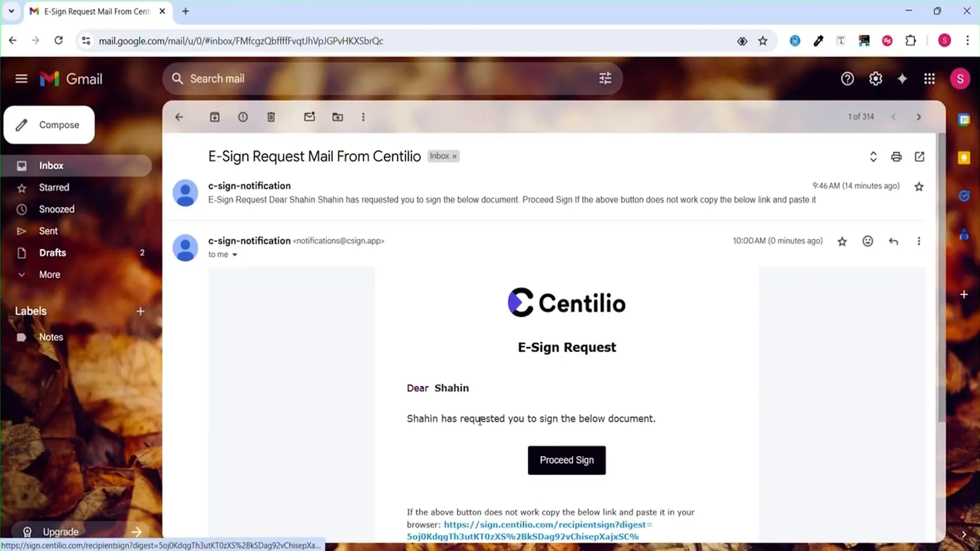Image resolution: width=980 pixels, height=551 pixels.
Task: Open conversation in a new window
Action: point(919,157)
